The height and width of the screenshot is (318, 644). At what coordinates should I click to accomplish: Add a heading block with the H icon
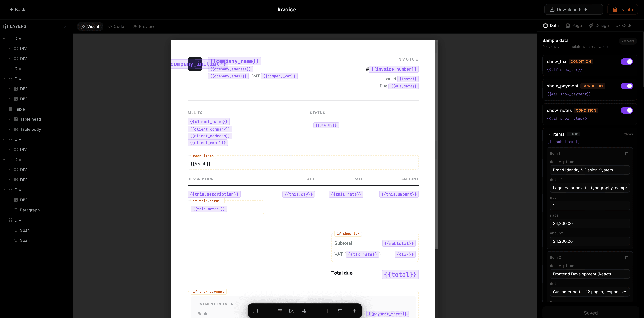tap(267, 311)
